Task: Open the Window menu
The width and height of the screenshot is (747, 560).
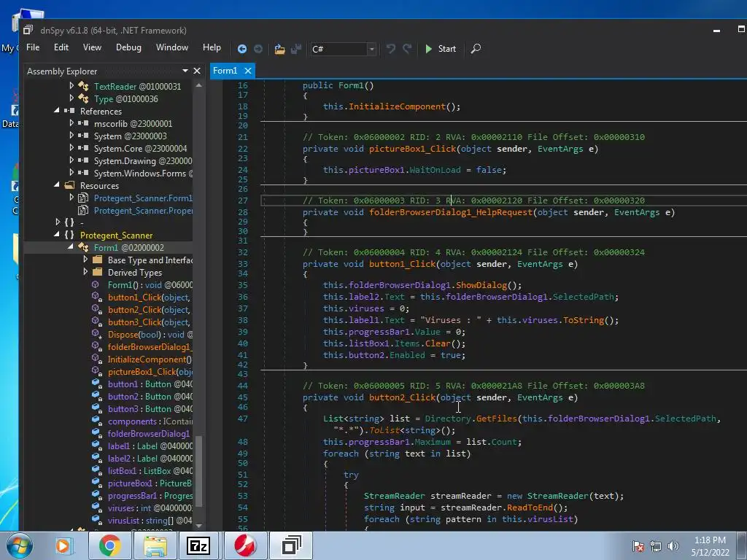Action: pos(172,47)
